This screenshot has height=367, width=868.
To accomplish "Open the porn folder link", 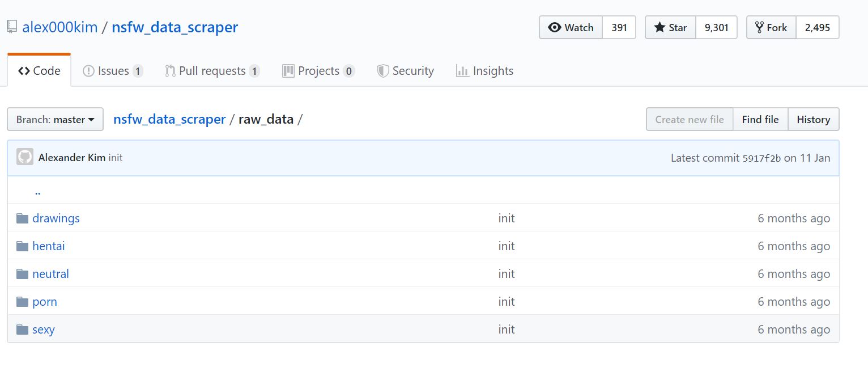I will click(45, 302).
